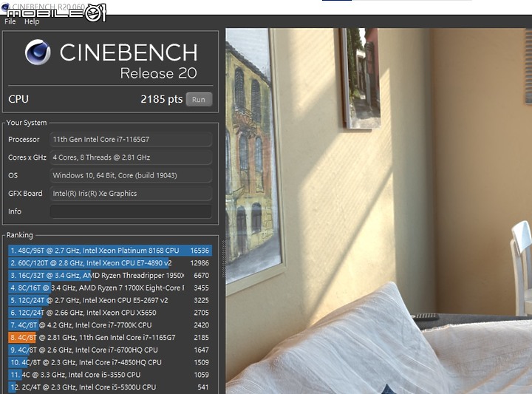The height and width of the screenshot is (394, 532).
Task: Select the Processor field showing i7-1165G7
Action: [x=131, y=139]
